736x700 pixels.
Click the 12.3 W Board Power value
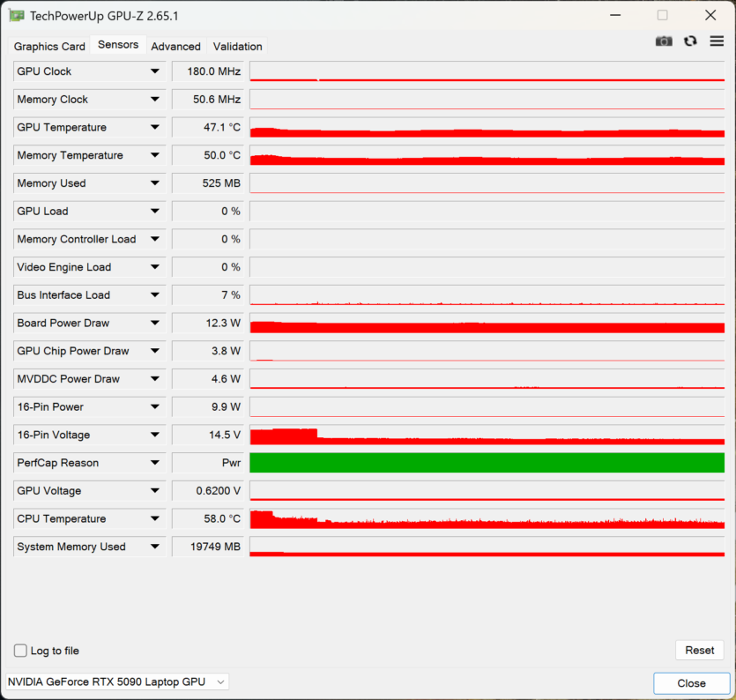click(x=208, y=323)
